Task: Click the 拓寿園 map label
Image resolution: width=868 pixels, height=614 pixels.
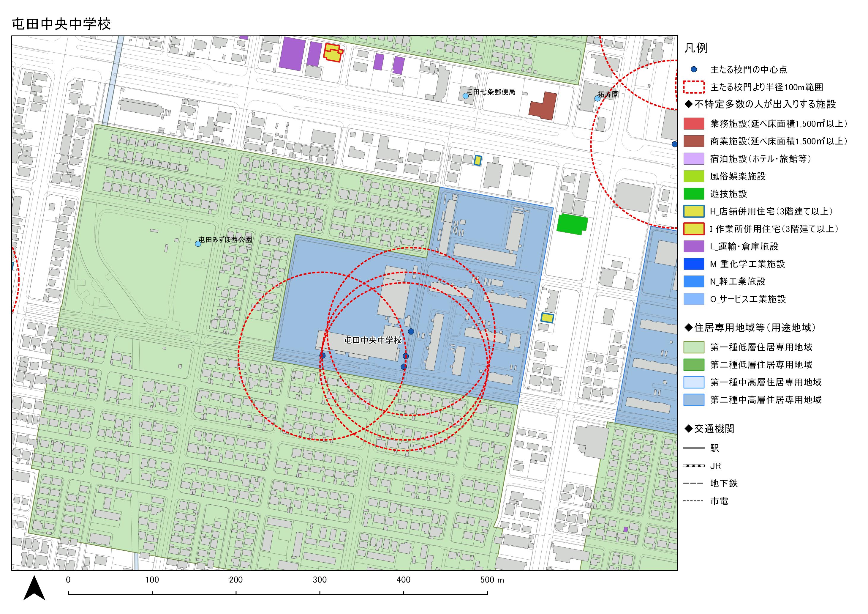Action: pos(608,94)
